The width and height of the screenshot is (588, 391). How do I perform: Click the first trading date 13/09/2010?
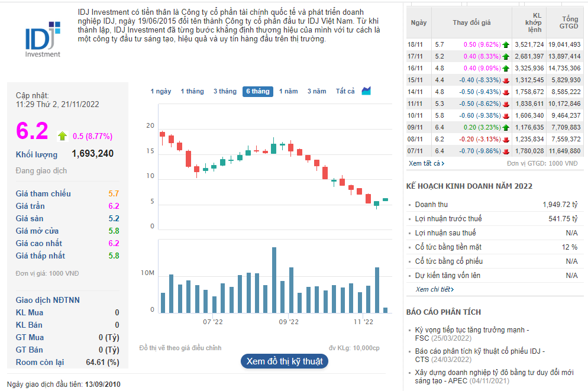[103, 384]
